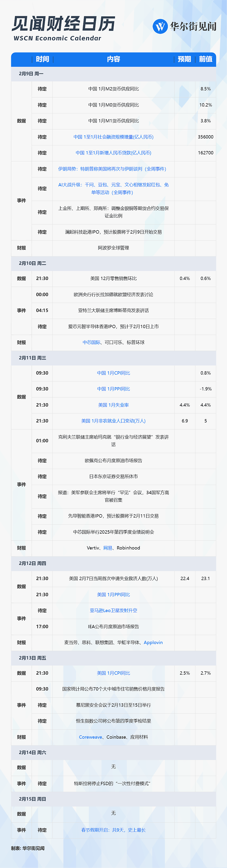Click the 6.9 forecast for nonfarm payrolls

click(184, 421)
